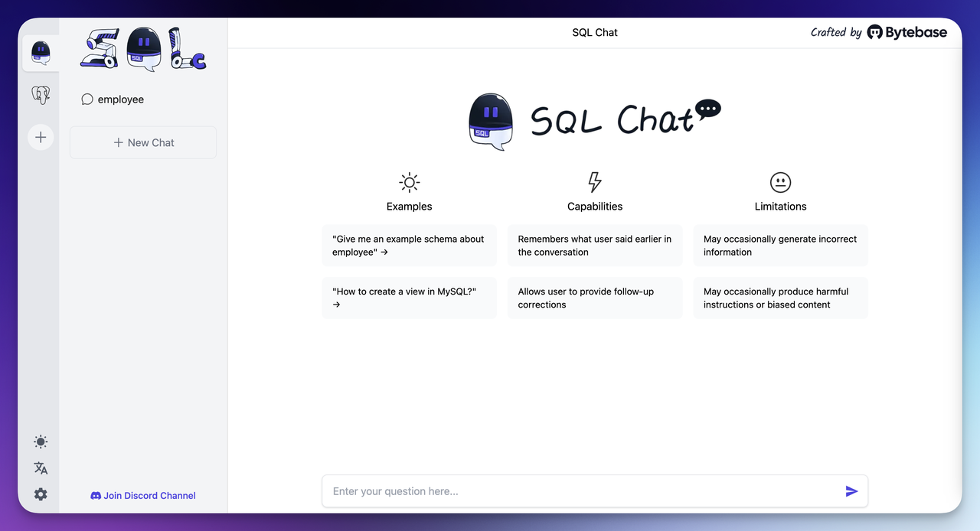
Task: Click the Limitations neutral face icon
Action: (x=780, y=182)
